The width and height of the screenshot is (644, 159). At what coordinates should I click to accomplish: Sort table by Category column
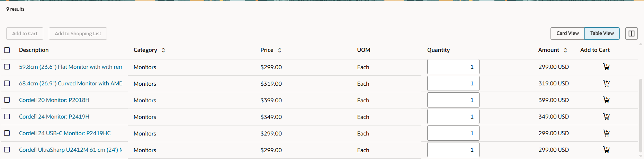pyautogui.click(x=163, y=50)
